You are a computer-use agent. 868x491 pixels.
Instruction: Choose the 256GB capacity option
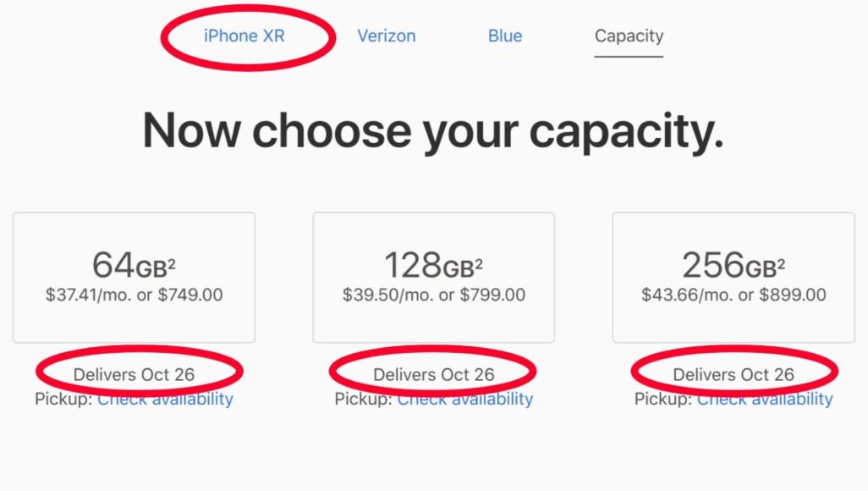point(733,277)
